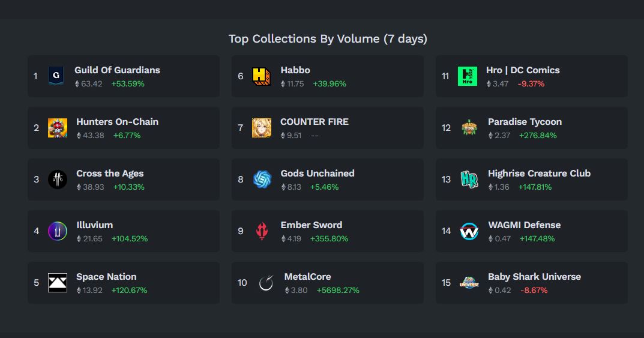Select the Illuvium circular logo
The width and height of the screenshot is (644, 338).
click(x=58, y=231)
